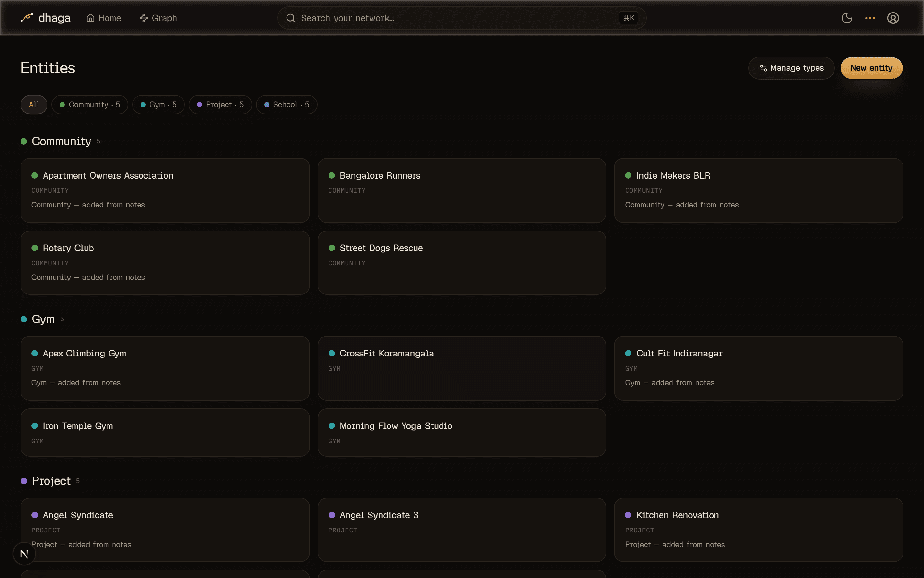This screenshot has width=924, height=578.
Task: Select the All filter chip
Action: pyautogui.click(x=34, y=105)
